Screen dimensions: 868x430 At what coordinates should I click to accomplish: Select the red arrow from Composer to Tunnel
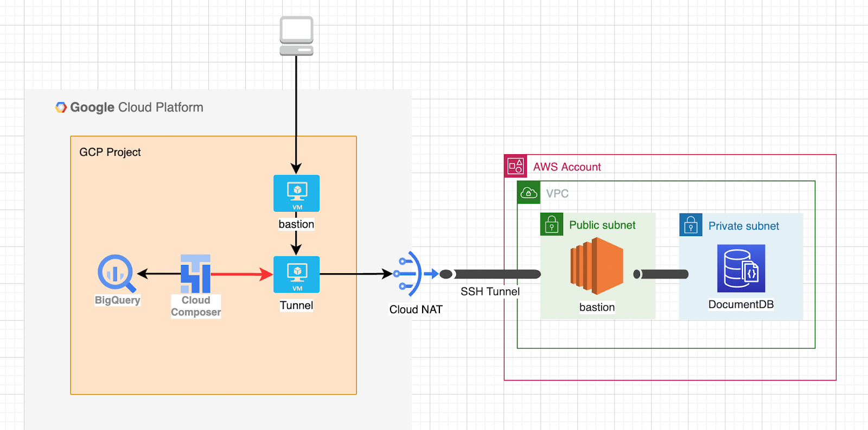pyautogui.click(x=242, y=274)
